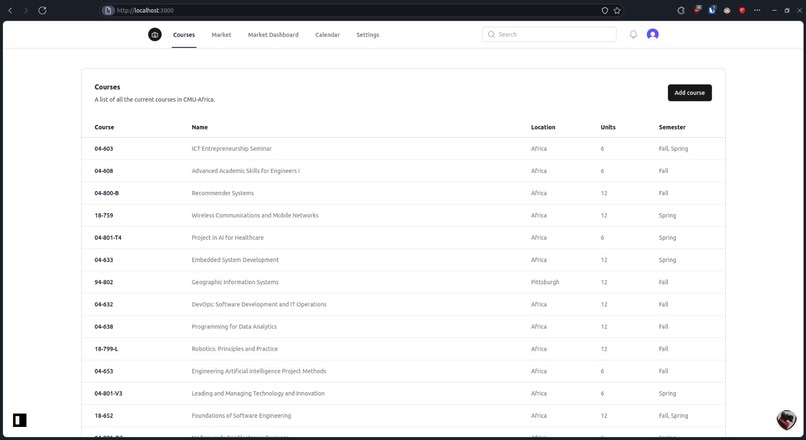Click Fall, Spring semester for course 04-603
806x440 pixels.
tap(673, 149)
